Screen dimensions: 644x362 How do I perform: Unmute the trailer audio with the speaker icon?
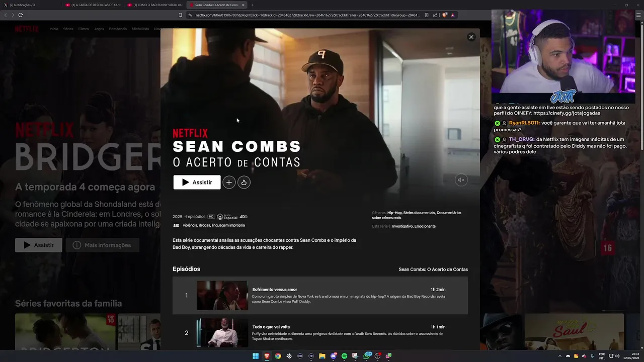pyautogui.click(x=461, y=179)
